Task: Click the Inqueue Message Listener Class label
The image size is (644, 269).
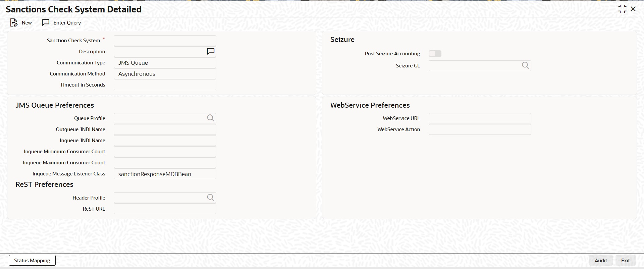Action: point(69,174)
